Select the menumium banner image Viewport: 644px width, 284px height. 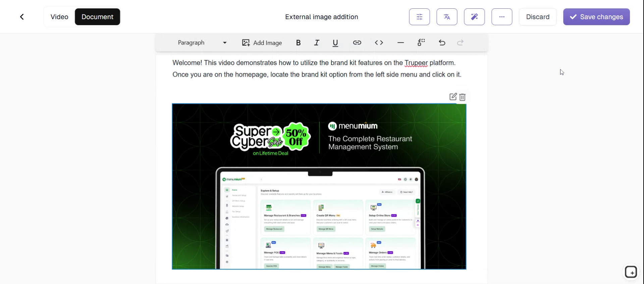[319, 186]
